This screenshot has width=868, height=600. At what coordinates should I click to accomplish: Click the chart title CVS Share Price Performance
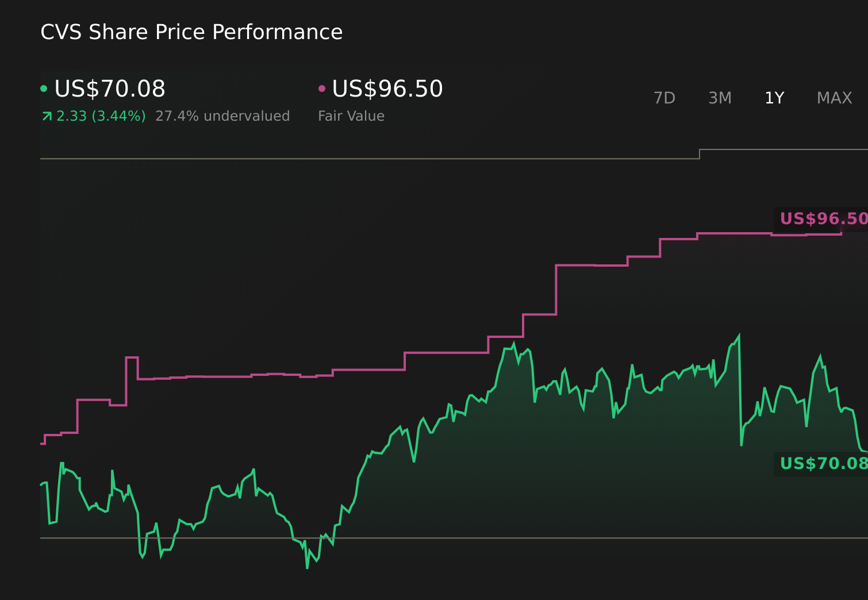tap(191, 32)
